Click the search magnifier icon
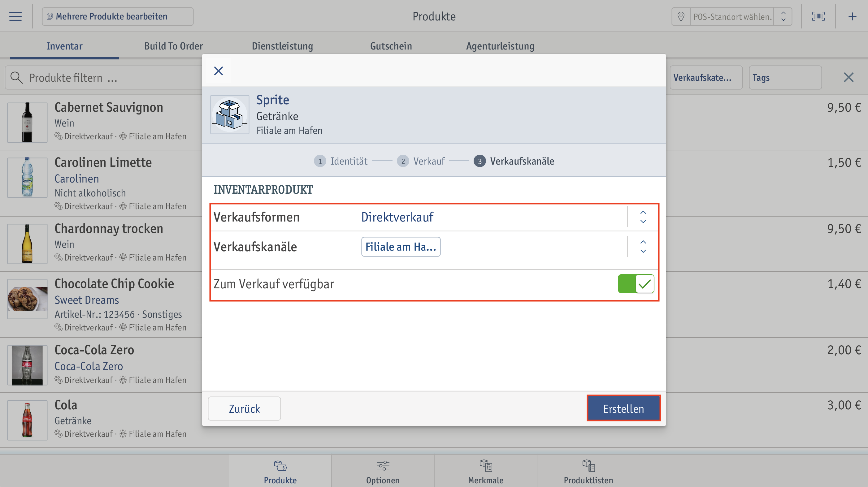The height and width of the screenshot is (487, 868). 16,78
